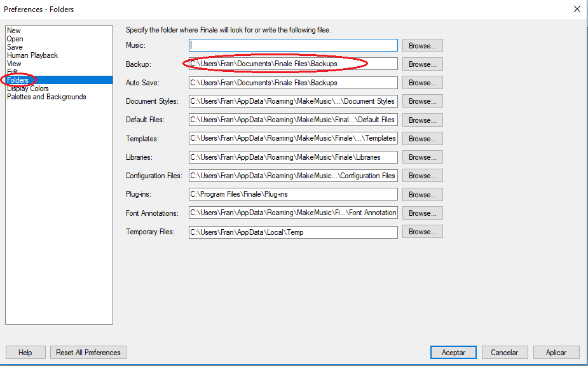Confirm with the Aceptar button
Viewport: 588px width, 366px height.
453,353
